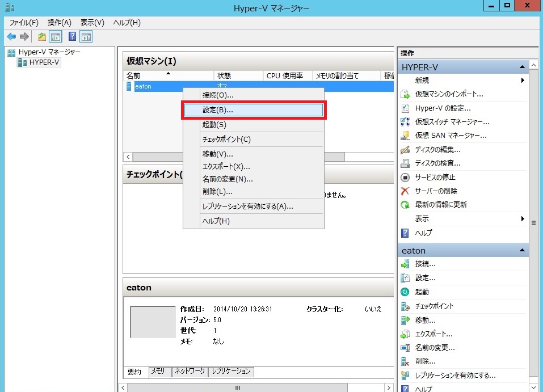The width and height of the screenshot is (543, 392).
Task: Choose エクスポート(X)... from the context menu
Action: point(226,167)
